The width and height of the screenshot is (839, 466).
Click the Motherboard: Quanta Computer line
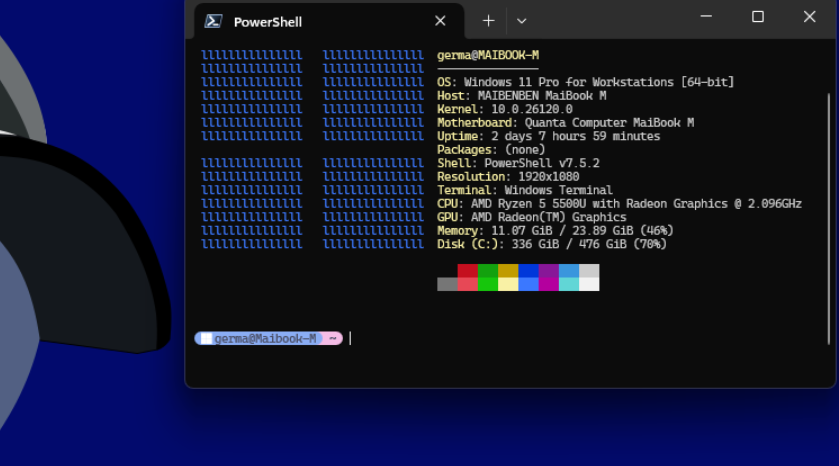coord(566,123)
